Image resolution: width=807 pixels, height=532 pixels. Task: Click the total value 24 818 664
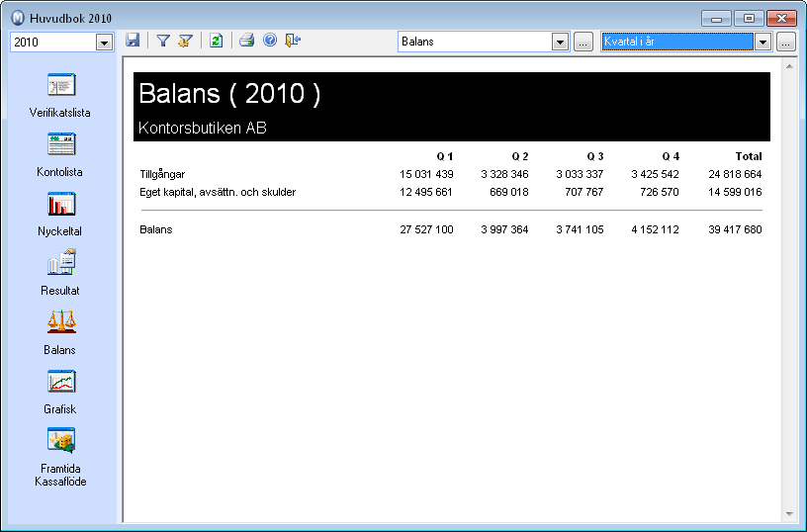(735, 174)
